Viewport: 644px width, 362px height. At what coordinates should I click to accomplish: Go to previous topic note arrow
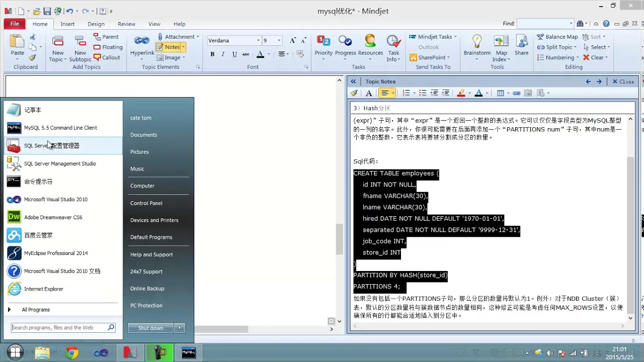click(588, 81)
